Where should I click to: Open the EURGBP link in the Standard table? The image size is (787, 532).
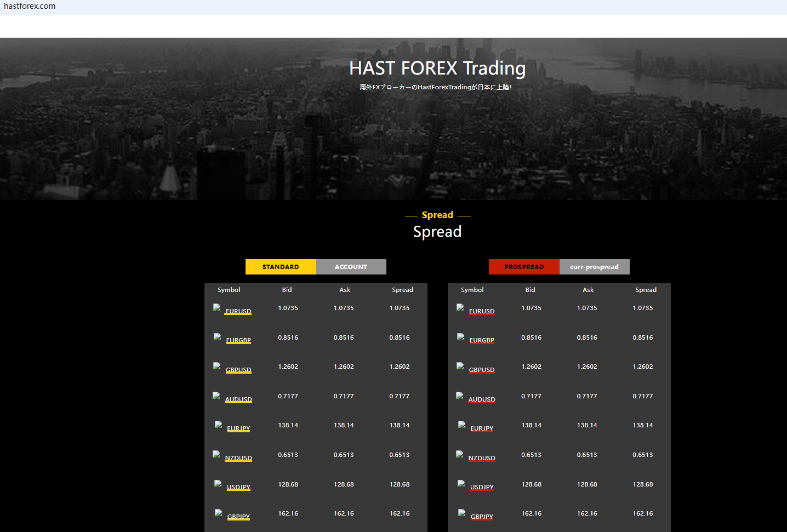238,340
